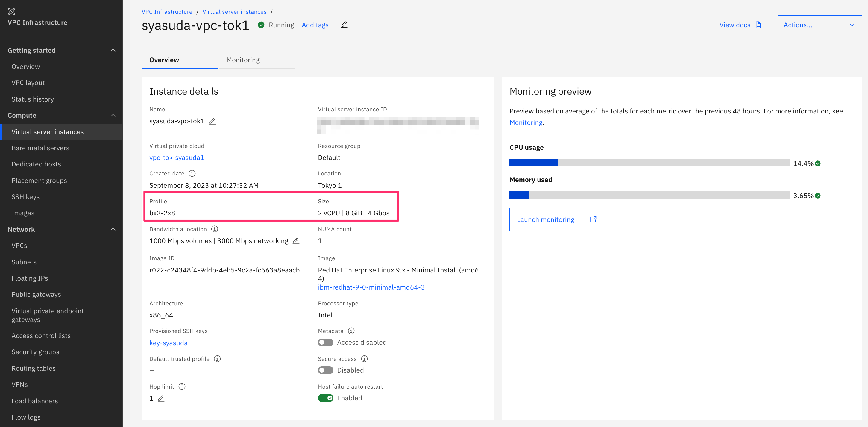Edit bandwidth allocation with pencil icon
The image size is (868, 427).
[296, 241]
